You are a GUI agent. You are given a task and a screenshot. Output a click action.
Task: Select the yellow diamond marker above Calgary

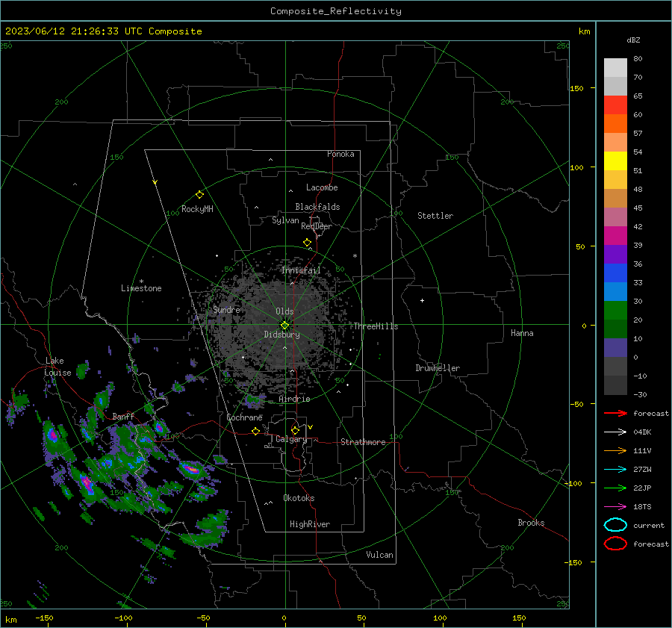coord(295,430)
